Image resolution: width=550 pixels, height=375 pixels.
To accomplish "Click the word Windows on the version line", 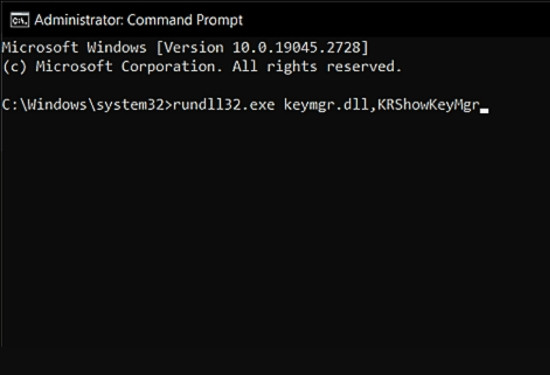I will coord(117,47).
